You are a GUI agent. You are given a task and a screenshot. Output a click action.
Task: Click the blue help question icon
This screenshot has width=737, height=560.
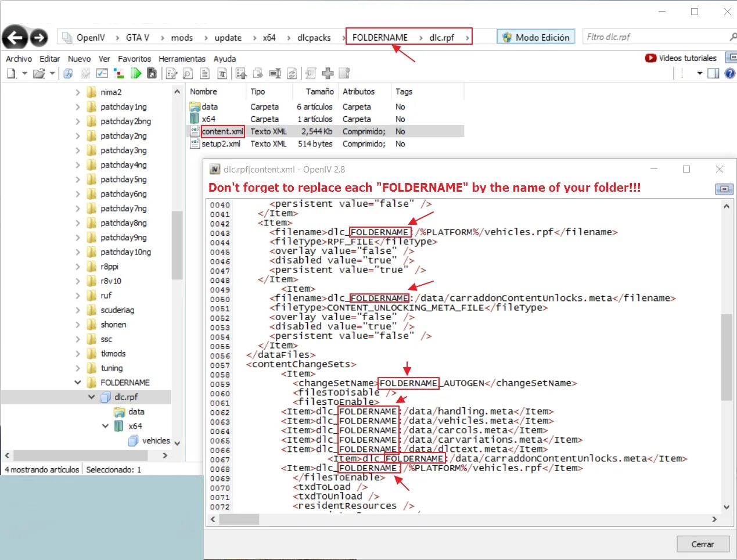[x=730, y=73]
